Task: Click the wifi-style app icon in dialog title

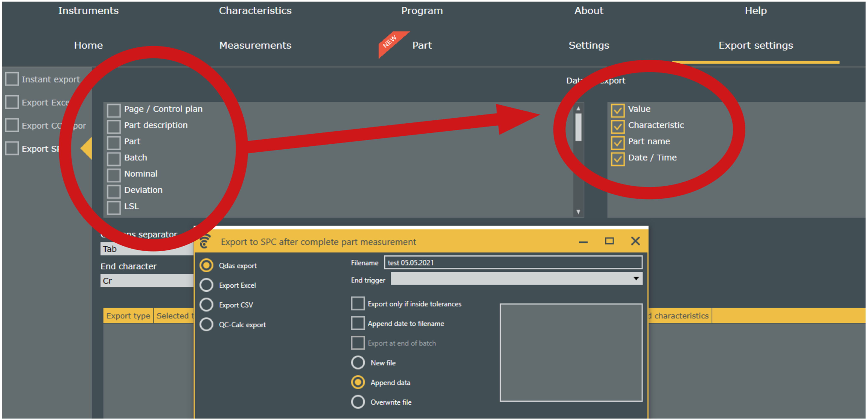Action: pos(205,241)
